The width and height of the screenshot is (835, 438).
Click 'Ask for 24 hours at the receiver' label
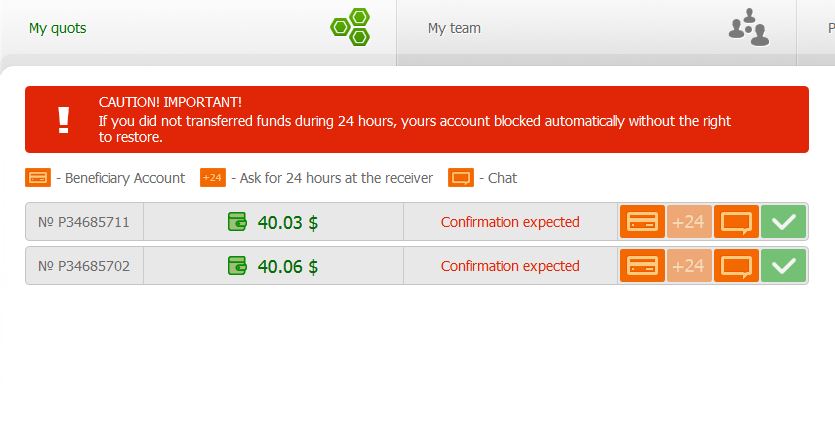click(x=336, y=178)
